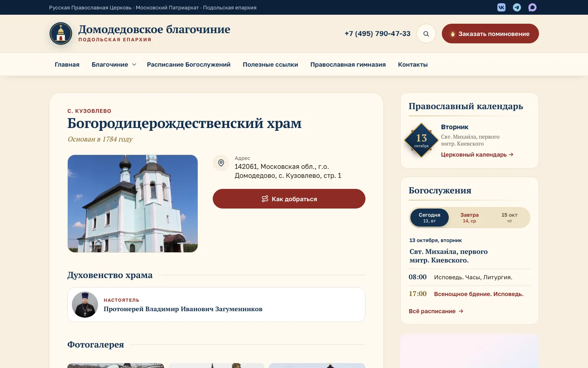The width and height of the screenshot is (588, 368).
Task: Click the heading Богородицерождественский храм
Action: tap(185, 123)
